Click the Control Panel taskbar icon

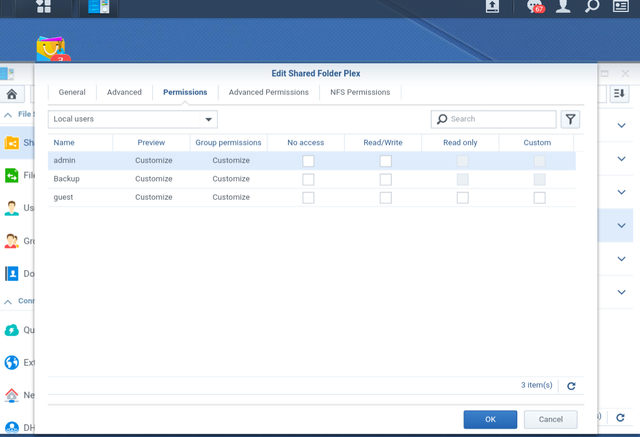[x=99, y=6]
